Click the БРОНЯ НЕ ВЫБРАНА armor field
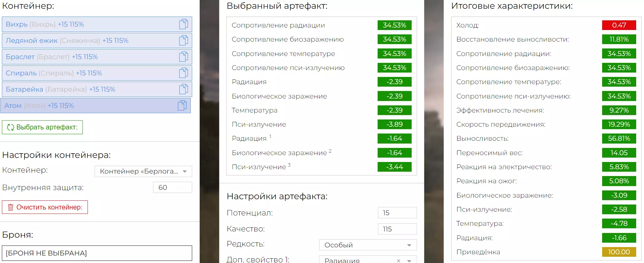The width and height of the screenshot is (644, 263). [97, 253]
